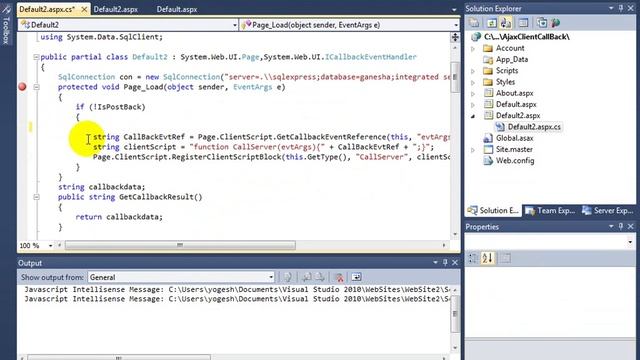The image size is (640, 360).
Task: Click the code editor vertical scrollbar thumb
Action: (x=455, y=77)
